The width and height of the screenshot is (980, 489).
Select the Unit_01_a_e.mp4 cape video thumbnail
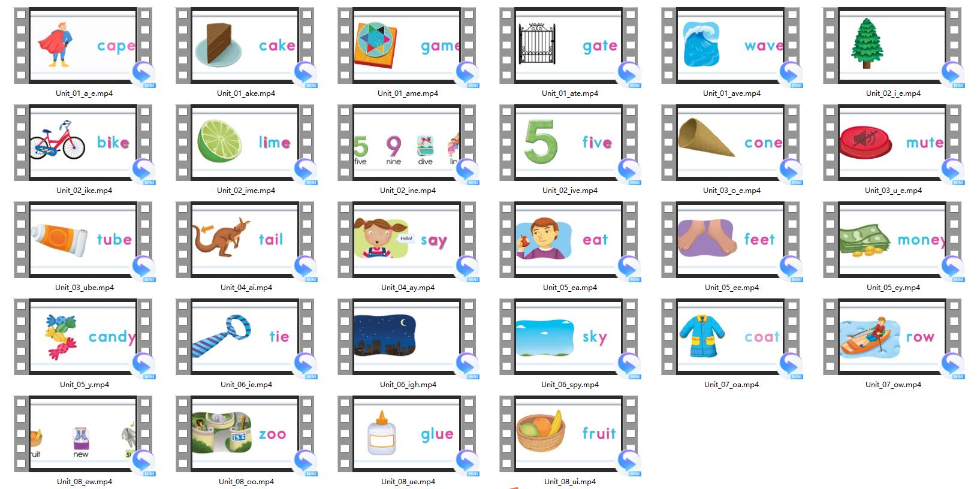coord(83,46)
